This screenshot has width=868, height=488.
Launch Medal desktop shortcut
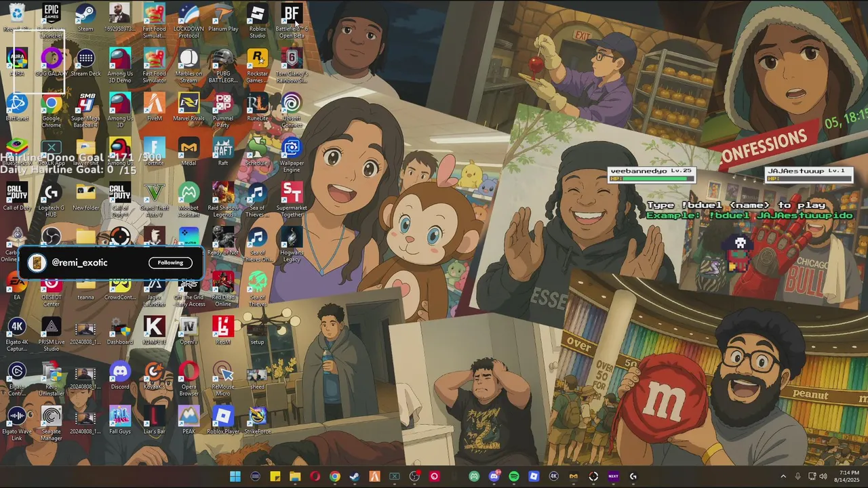(x=189, y=152)
